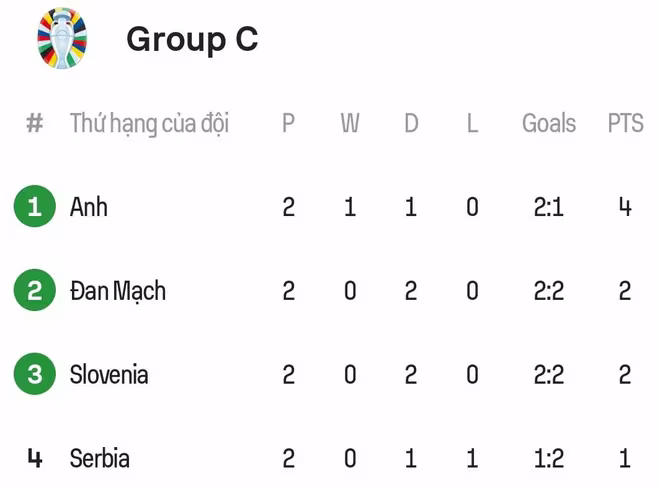Select the Slovenia team name
This screenshot has height=488, width=660.
[x=109, y=375]
